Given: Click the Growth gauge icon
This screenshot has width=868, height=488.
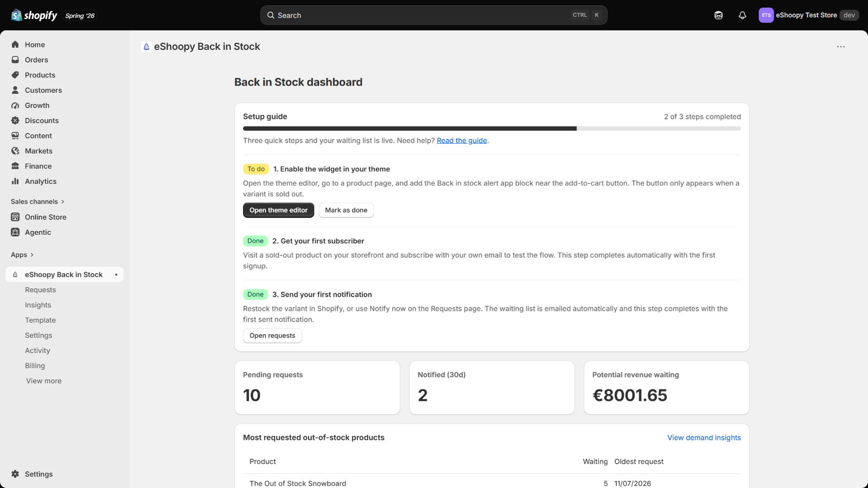Looking at the screenshot, I should 15,105.
